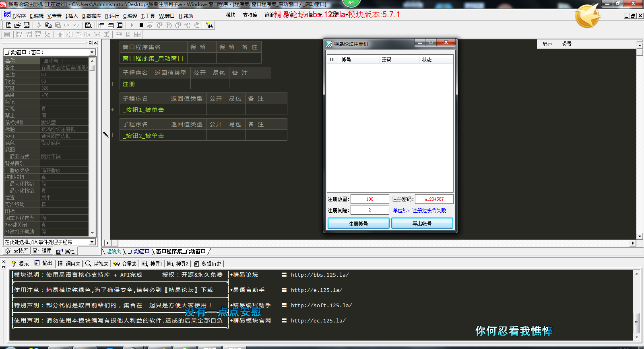Switch to the 起始页 tab
The image size is (644, 349).
114,251
